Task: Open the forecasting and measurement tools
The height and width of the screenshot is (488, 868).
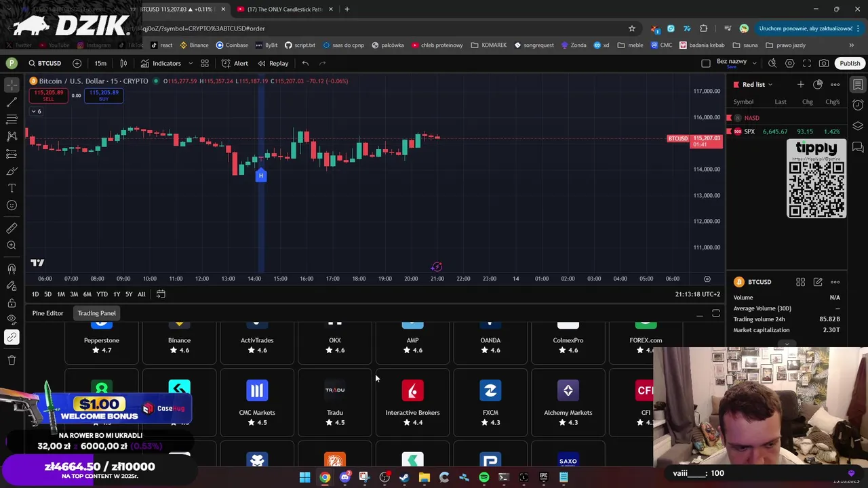Action: click(12, 154)
